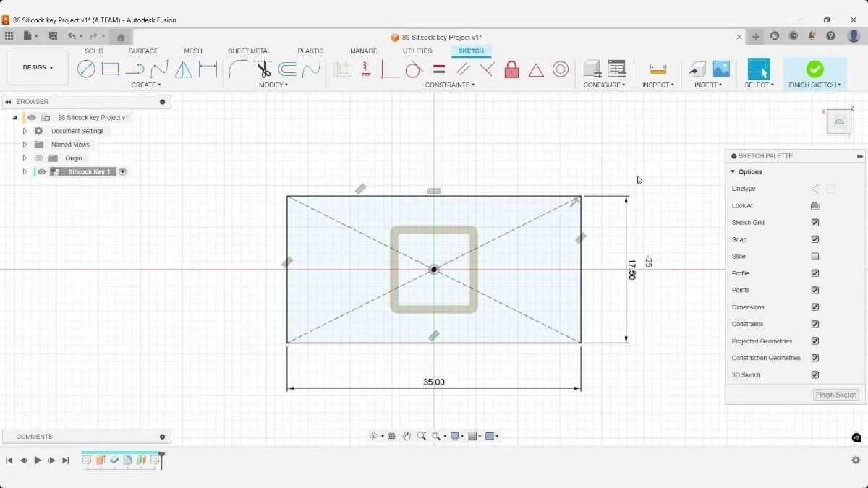Switch to the SURFACE tab
This screenshot has height=488, width=868.
(143, 51)
